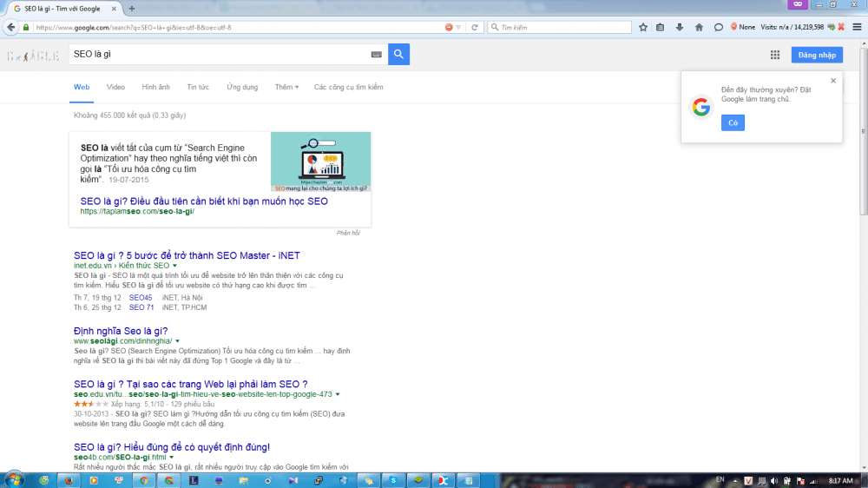Click the 8:17 AM taskbar clock
868x488 pixels.
pyautogui.click(x=840, y=481)
